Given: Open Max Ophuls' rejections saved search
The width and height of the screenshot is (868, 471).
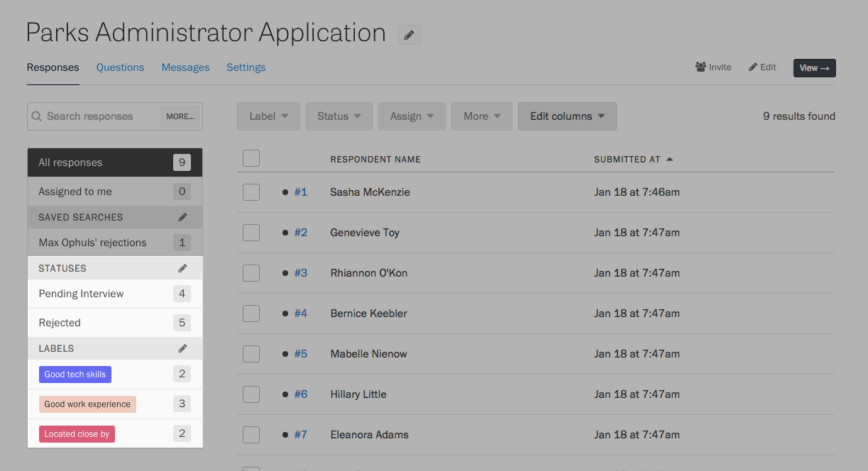Looking at the screenshot, I should (115, 243).
